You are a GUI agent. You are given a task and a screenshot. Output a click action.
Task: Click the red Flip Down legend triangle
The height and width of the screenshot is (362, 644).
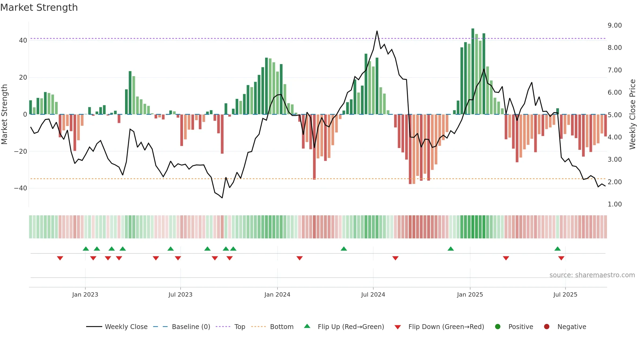point(398,327)
